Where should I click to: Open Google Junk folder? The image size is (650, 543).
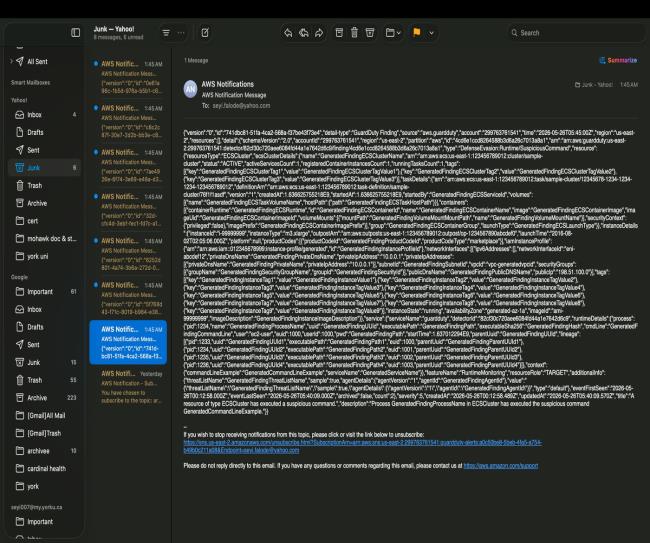point(45,362)
